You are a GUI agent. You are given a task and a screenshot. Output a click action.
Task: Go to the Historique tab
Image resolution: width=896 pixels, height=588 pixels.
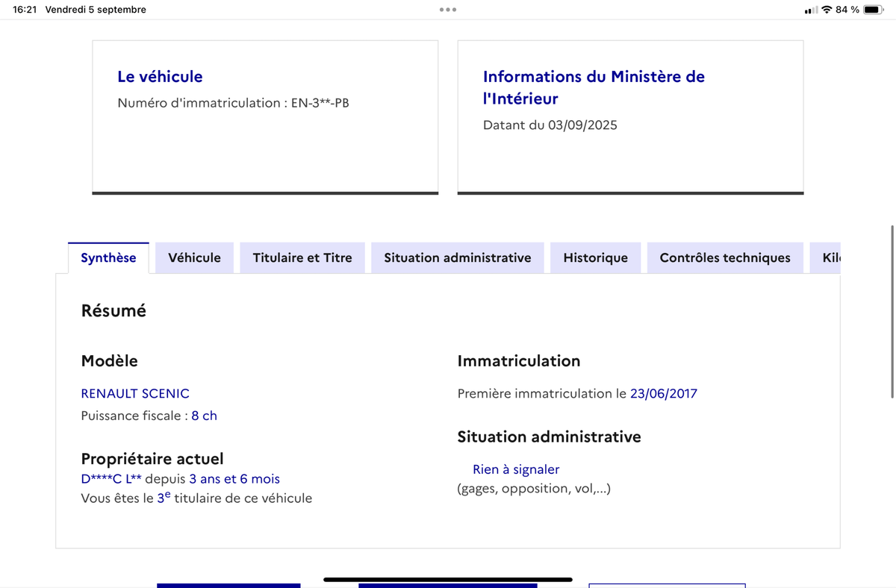click(596, 257)
